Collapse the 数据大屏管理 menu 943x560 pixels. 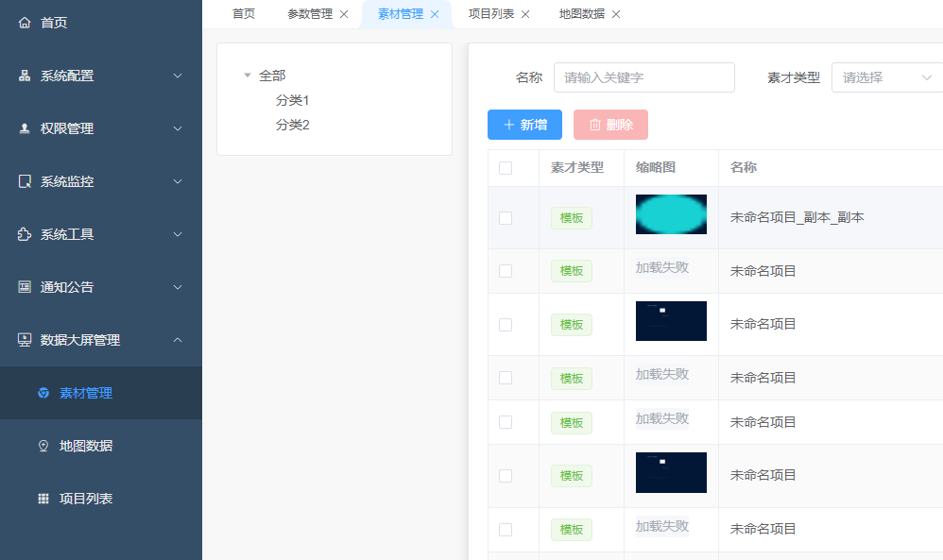coord(178,340)
